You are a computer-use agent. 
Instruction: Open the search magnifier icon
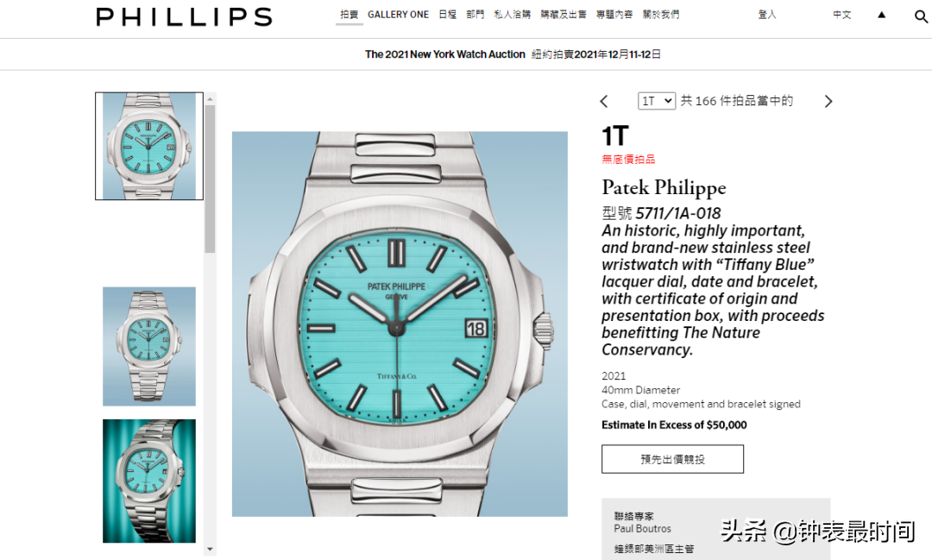pos(921,16)
